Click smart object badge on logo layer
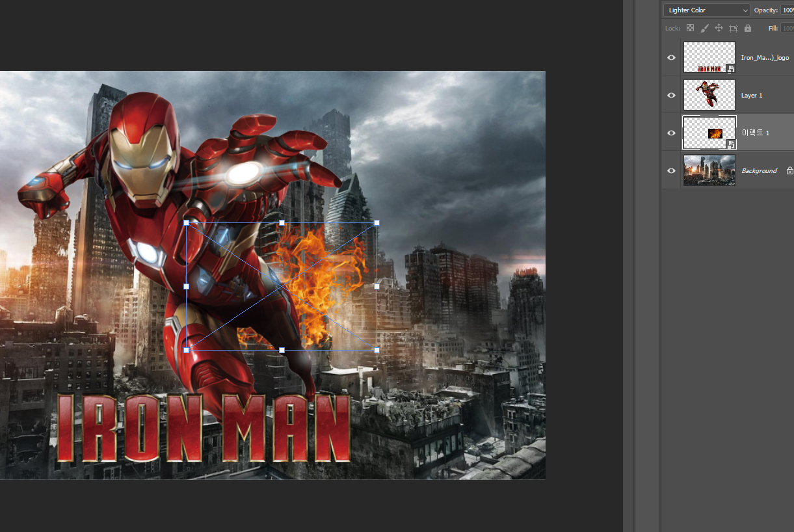The width and height of the screenshot is (794, 532). click(x=730, y=68)
